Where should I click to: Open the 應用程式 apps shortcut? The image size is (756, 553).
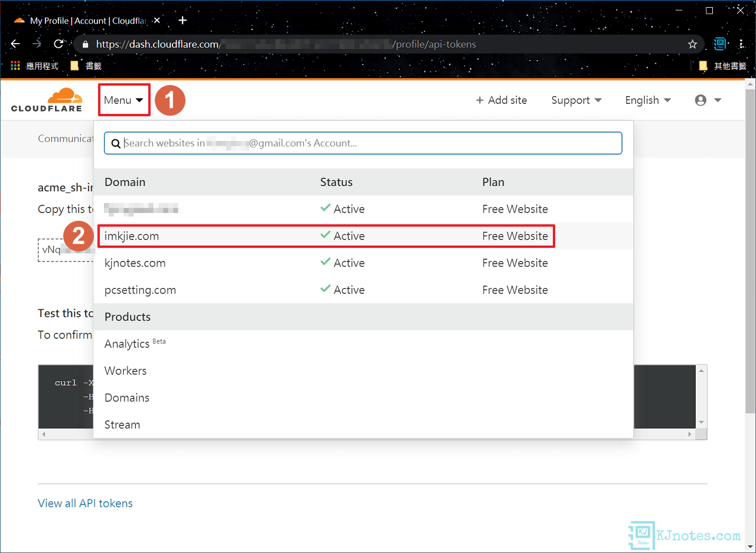tap(34, 66)
